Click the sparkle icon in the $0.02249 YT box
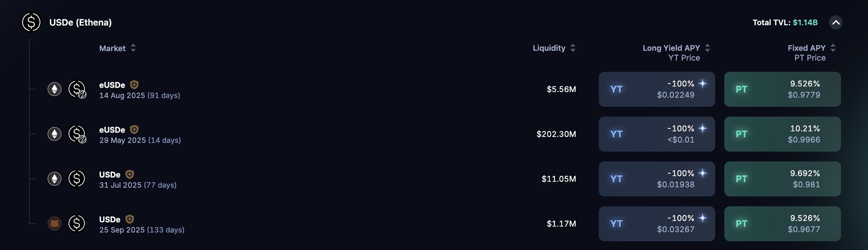This screenshot has width=868, height=250. [703, 83]
